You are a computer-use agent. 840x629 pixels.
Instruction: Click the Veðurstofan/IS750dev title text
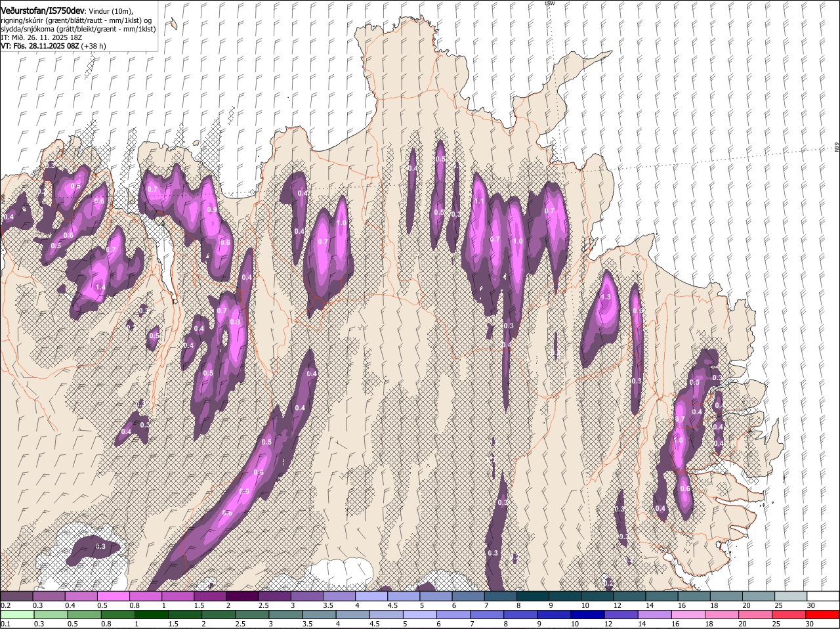[42, 11]
